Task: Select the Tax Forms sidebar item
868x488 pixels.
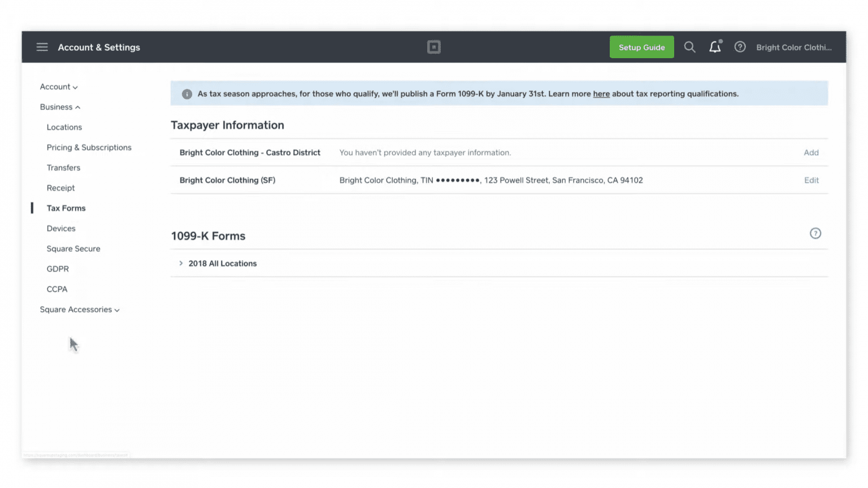Action: point(66,208)
